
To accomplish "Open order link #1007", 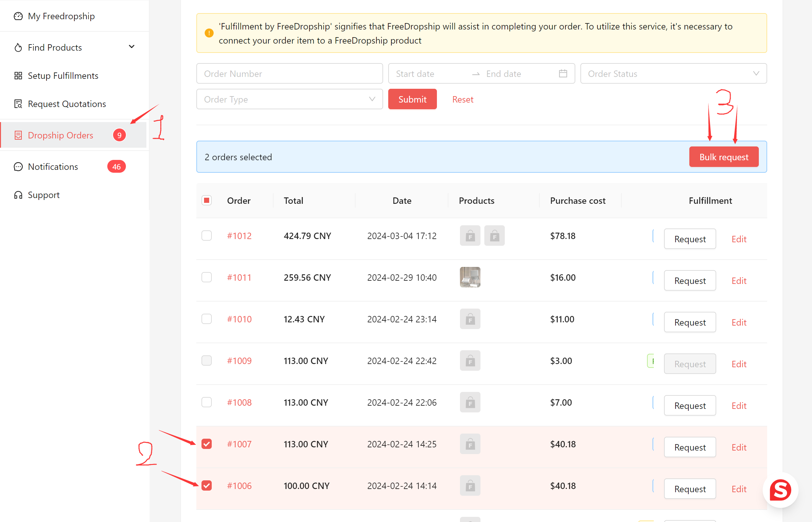I will tap(239, 444).
